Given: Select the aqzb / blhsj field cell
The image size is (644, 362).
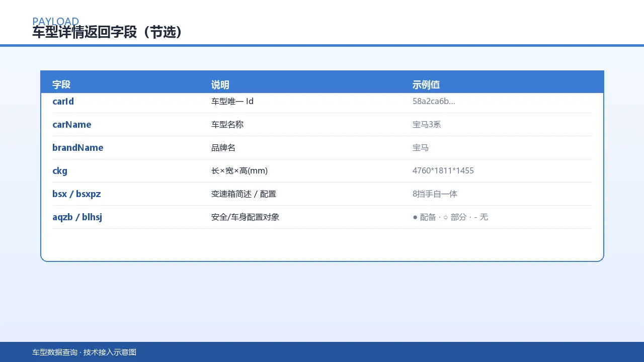Looking at the screenshot, I should pos(77,217).
